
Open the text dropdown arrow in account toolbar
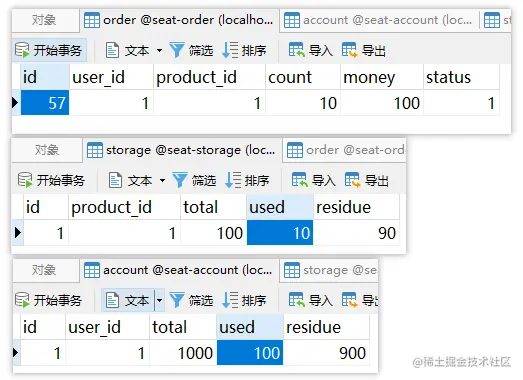(159, 300)
